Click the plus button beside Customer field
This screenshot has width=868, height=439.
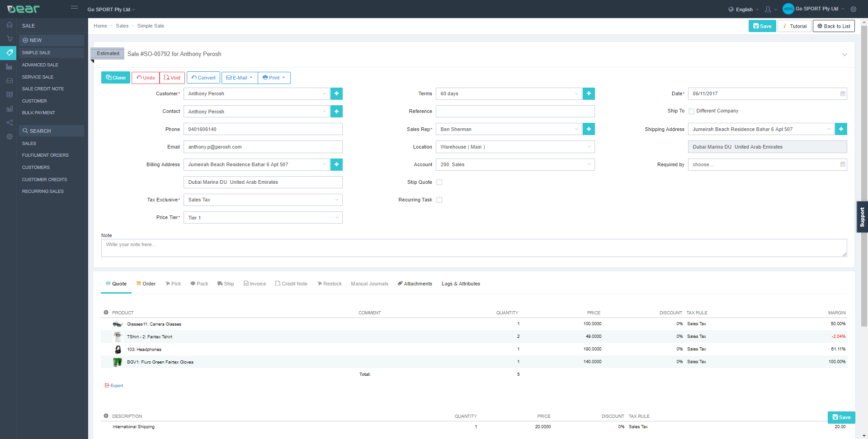point(336,93)
